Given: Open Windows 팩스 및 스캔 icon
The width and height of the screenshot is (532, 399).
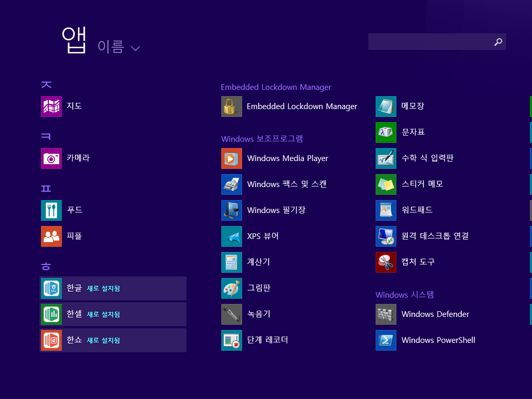Looking at the screenshot, I should click(x=231, y=184).
